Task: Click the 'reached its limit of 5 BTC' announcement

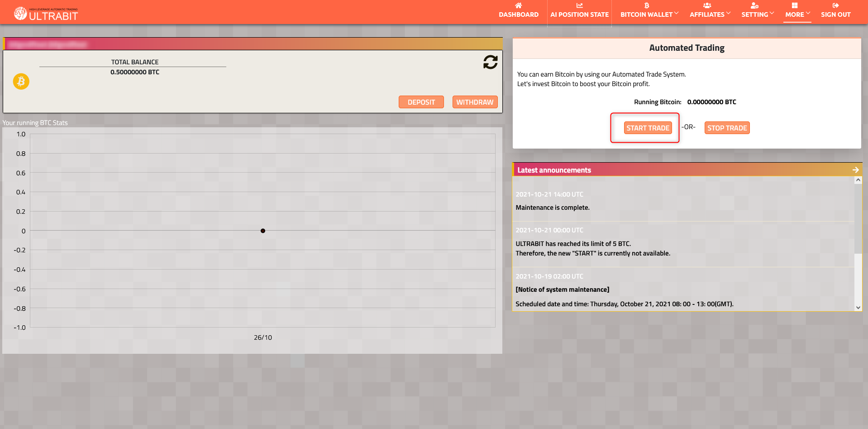Action: click(573, 244)
